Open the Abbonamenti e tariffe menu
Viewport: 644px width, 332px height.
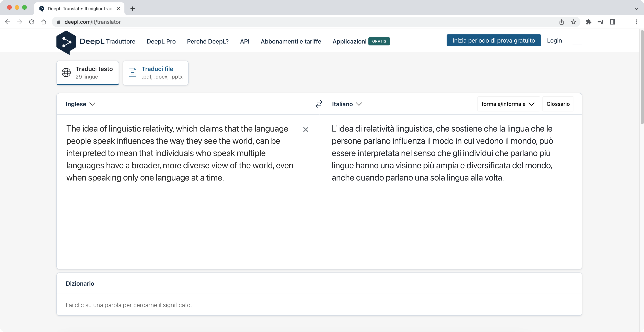coord(291,41)
